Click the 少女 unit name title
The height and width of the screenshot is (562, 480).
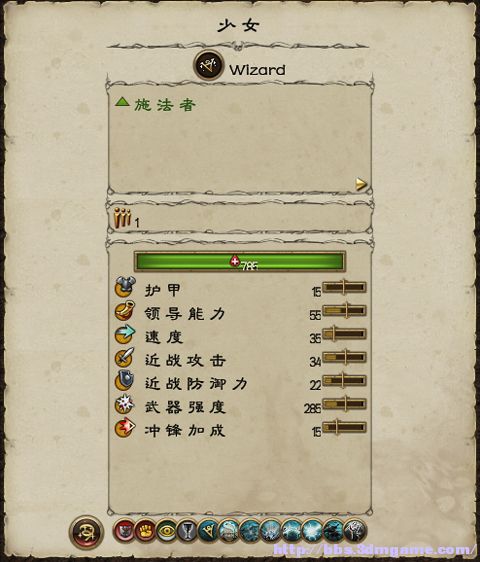(239, 26)
